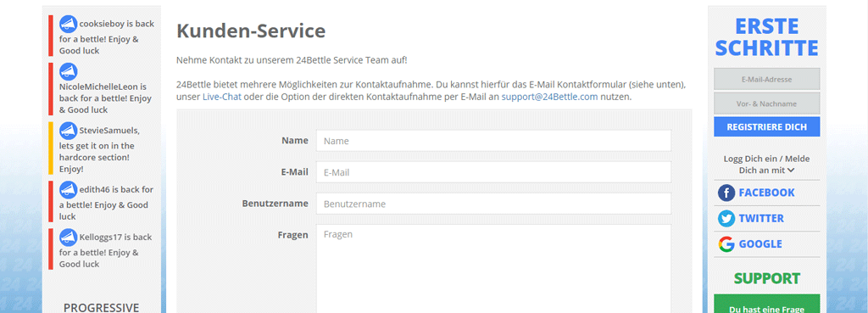Screen dimensions: 868x313
Task: Click into the E-Mail form field
Action: 493,172
